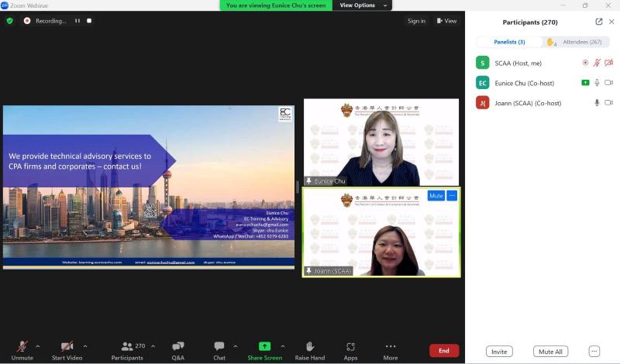
Task: Close the Participants panel
Action: 611,22
